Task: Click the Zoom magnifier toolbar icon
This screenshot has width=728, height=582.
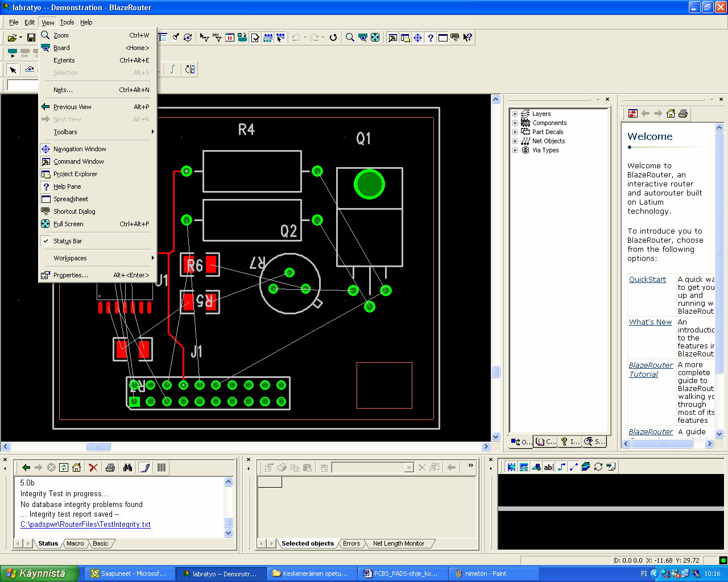Action: click(350, 38)
